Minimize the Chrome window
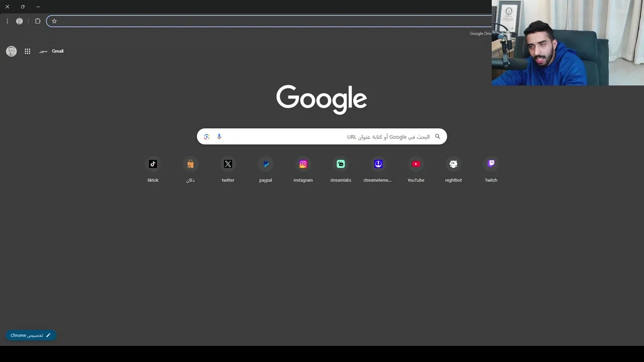This screenshot has width=644, height=362. tap(38, 7)
